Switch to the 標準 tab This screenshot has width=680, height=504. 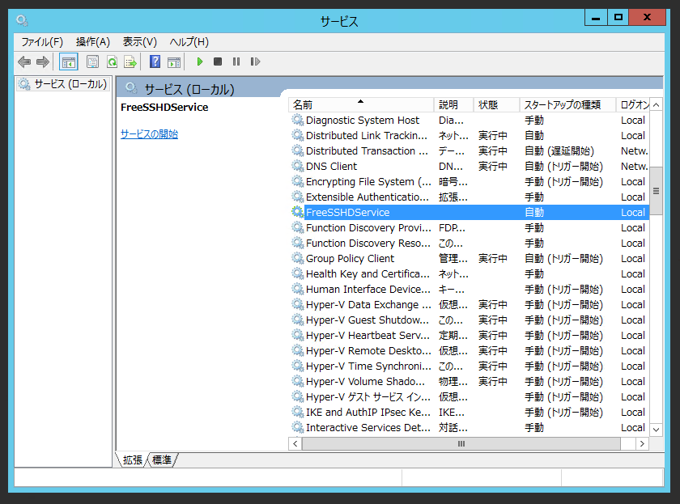tap(162, 460)
